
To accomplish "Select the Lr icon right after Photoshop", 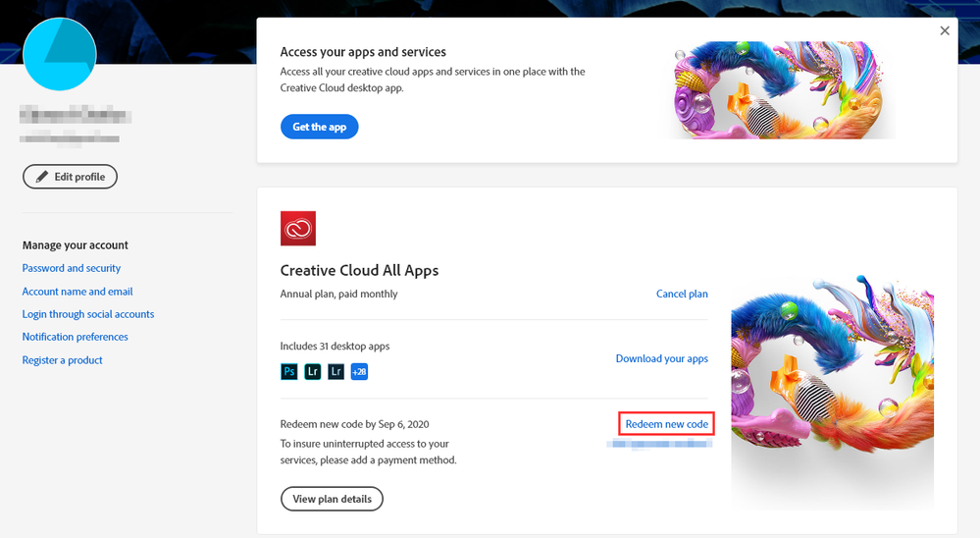I will click(x=313, y=372).
